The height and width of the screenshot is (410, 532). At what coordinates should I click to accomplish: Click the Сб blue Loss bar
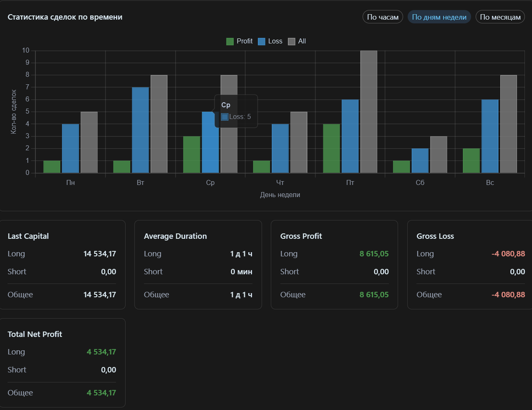point(420,161)
